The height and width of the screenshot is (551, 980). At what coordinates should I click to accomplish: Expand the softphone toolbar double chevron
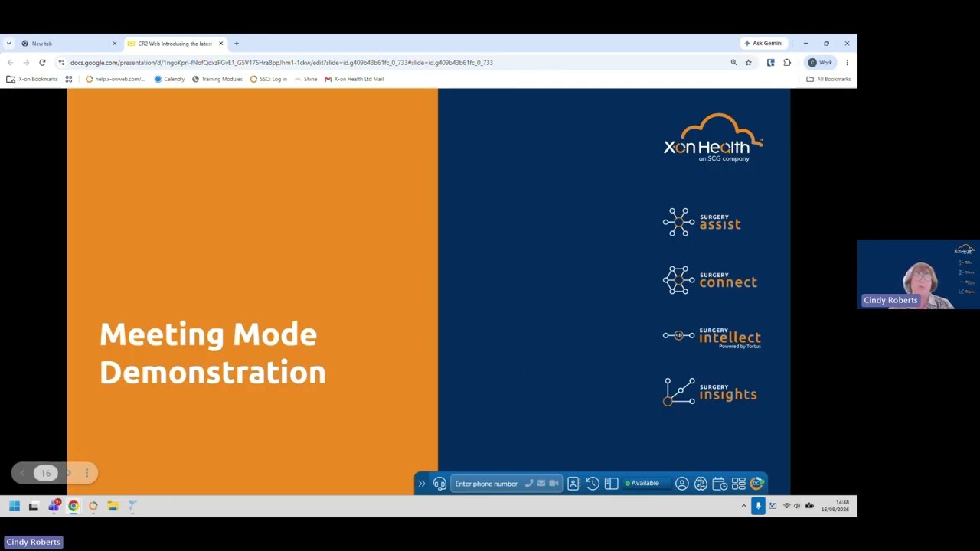click(421, 484)
